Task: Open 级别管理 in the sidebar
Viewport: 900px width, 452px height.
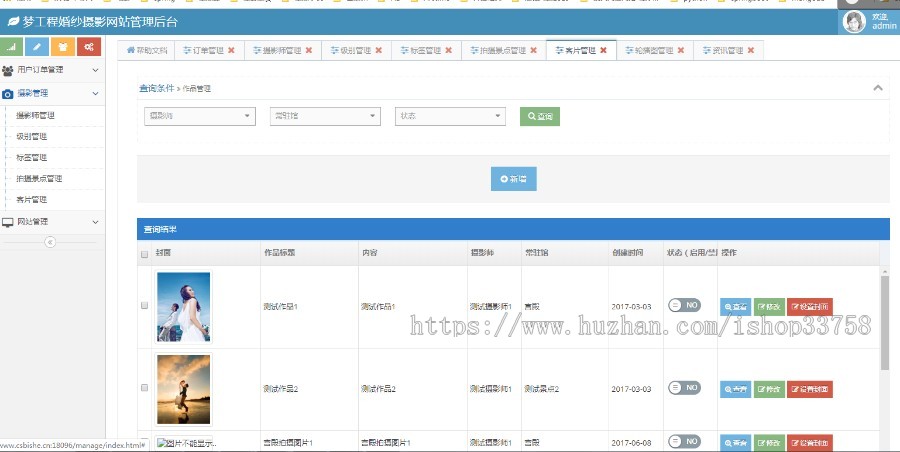Action: pos(32,137)
